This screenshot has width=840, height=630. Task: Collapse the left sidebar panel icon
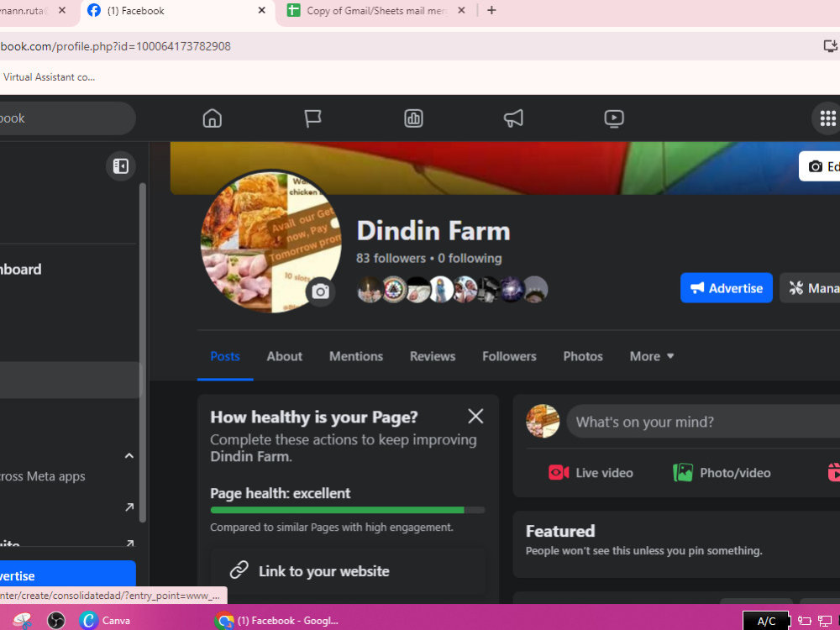pyautogui.click(x=120, y=166)
